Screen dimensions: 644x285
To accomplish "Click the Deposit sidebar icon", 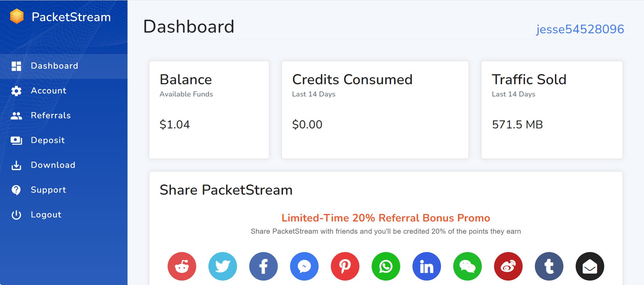I will tap(16, 140).
